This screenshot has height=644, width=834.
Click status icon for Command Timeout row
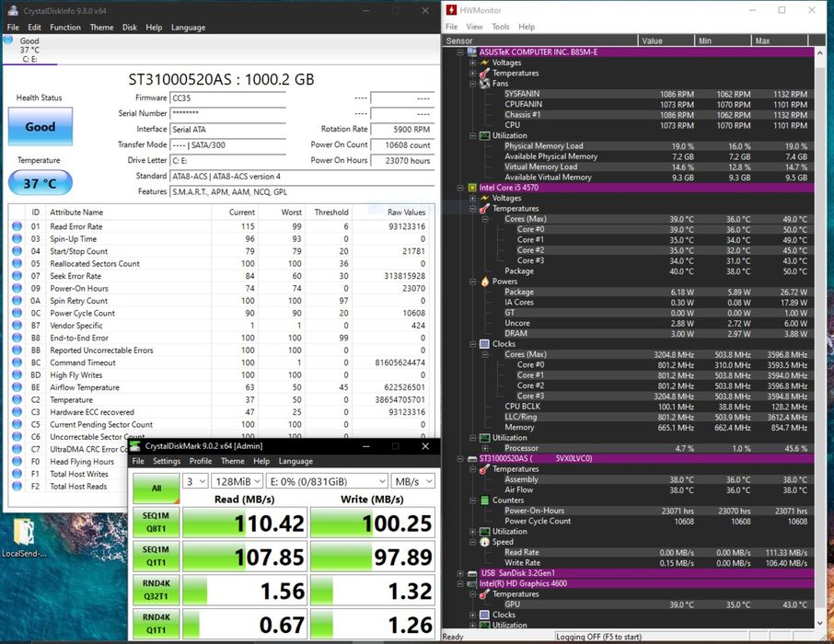17,362
